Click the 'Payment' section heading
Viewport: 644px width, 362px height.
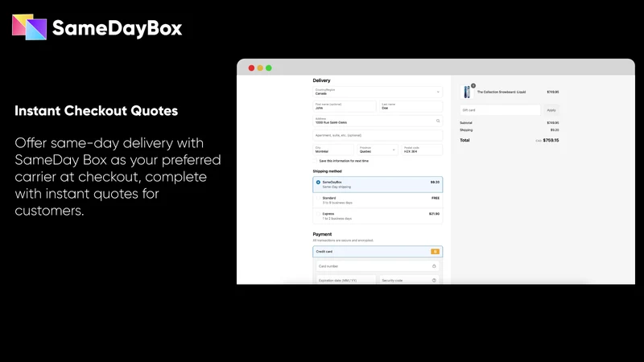tap(322, 234)
